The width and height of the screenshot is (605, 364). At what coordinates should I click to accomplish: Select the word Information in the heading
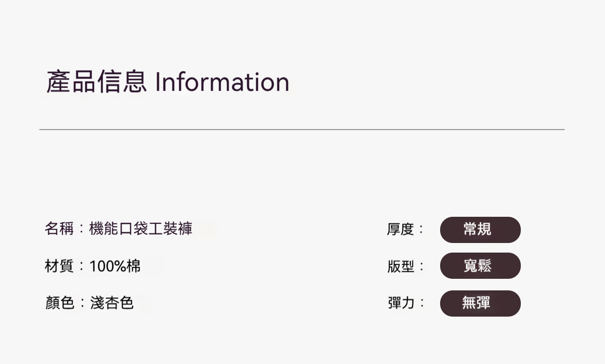[222, 82]
